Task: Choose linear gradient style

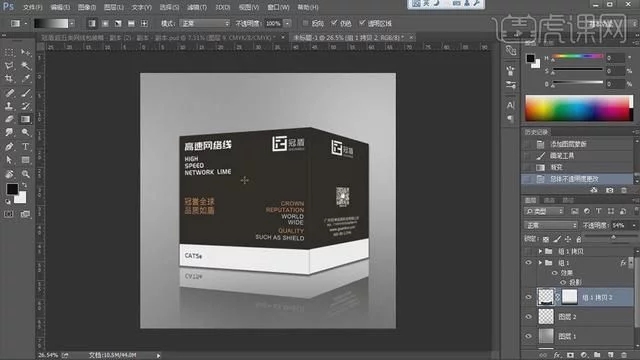Action: pyautogui.click(x=92, y=24)
